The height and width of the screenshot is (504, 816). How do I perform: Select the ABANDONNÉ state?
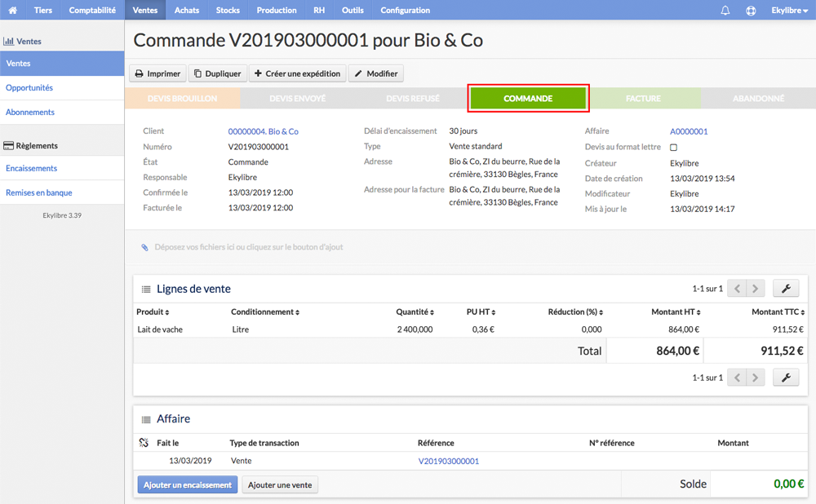[x=758, y=99]
